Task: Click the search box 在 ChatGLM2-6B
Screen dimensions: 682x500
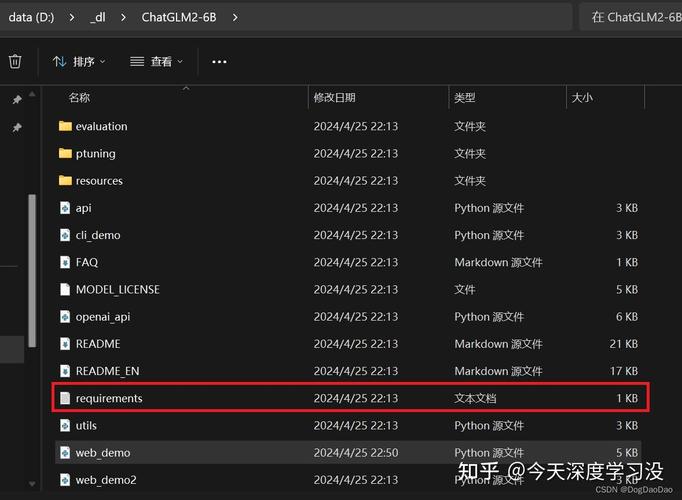Action: [x=631, y=17]
